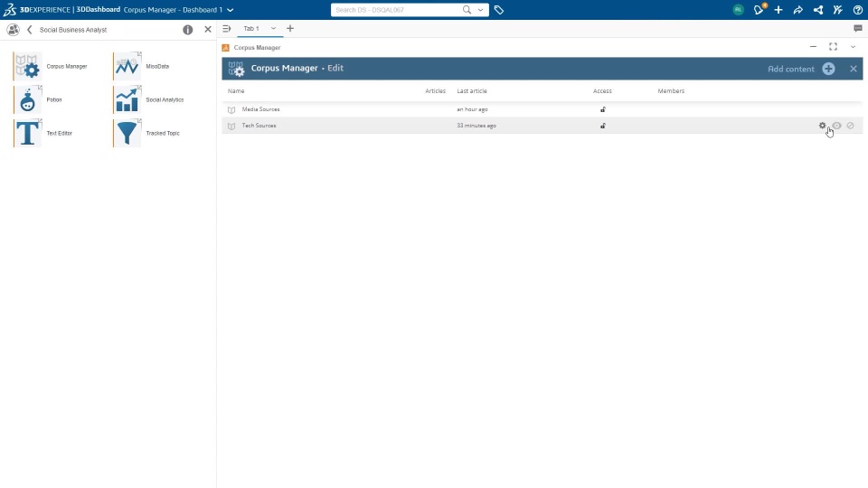The height and width of the screenshot is (488, 868).
Task: Show Social Business Analyst information
Action: click(x=188, y=30)
